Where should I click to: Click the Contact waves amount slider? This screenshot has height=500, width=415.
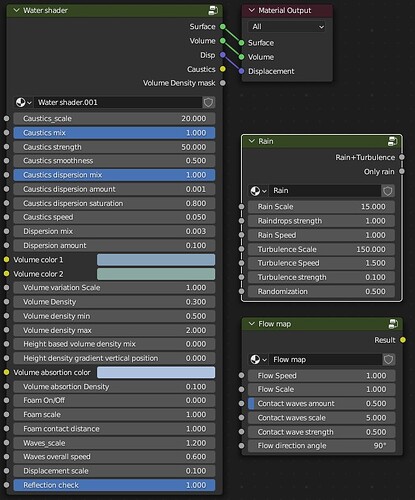click(322, 404)
